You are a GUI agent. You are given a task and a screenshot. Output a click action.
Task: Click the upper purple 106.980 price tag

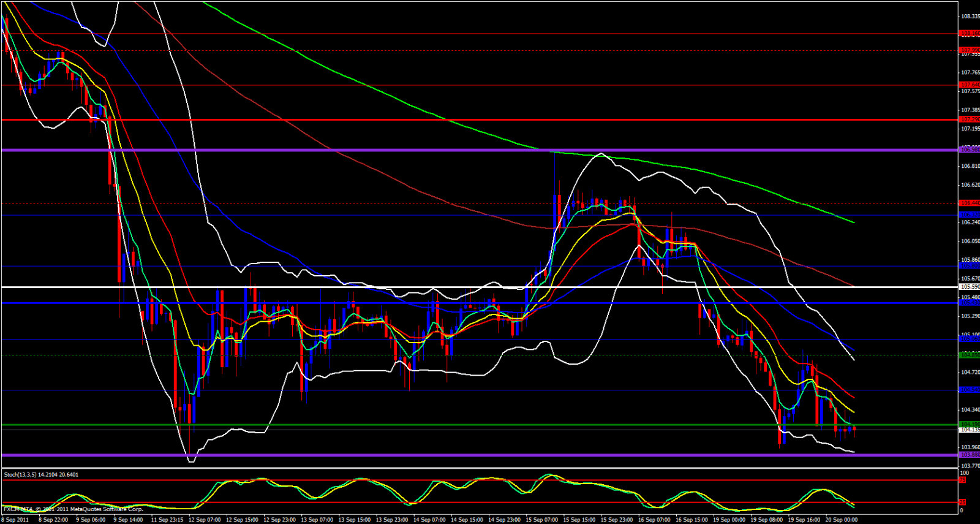[970, 150]
